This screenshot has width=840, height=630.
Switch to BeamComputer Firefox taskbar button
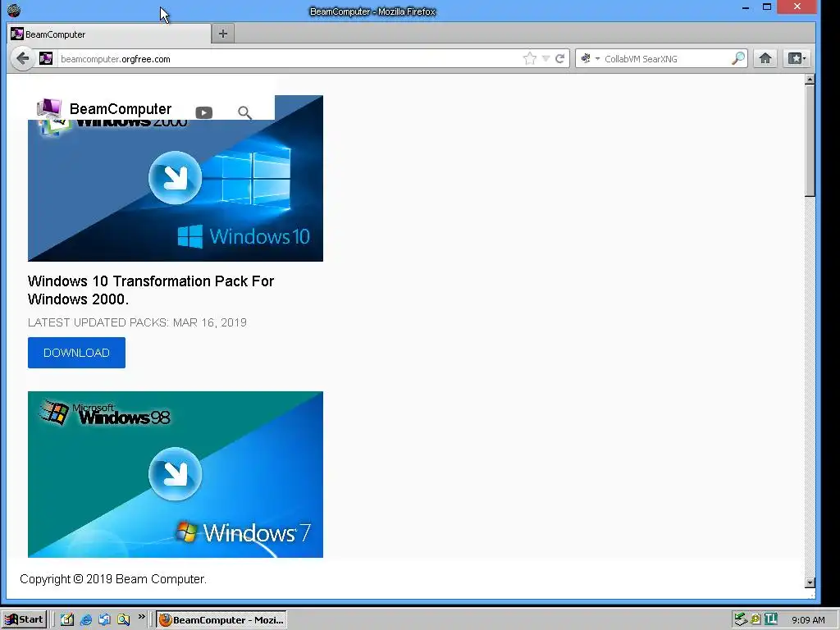pyautogui.click(x=221, y=620)
